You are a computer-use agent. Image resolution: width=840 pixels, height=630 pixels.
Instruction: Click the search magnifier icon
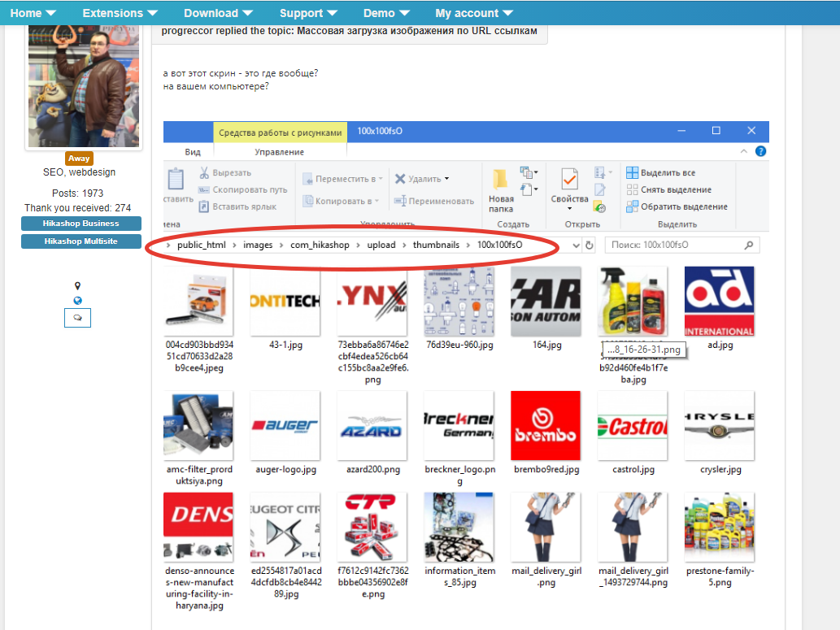coord(749,245)
